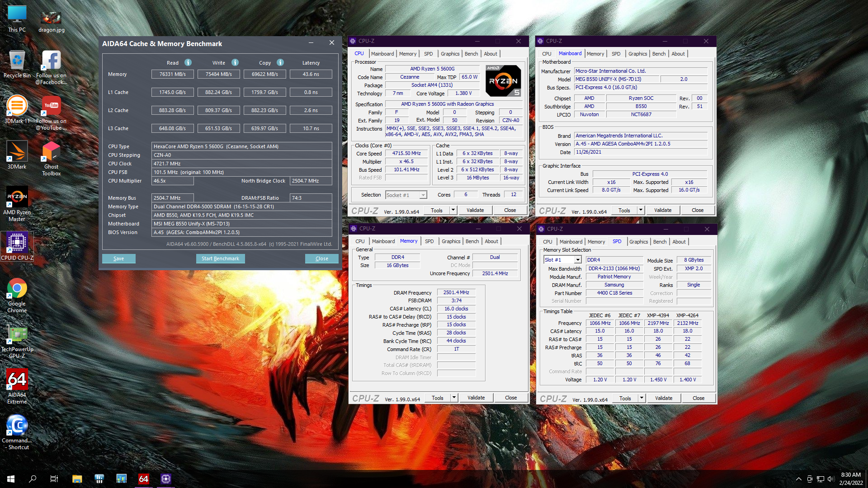This screenshot has height=488, width=868.
Task: Click DRAM Frequency 2501.4 MHz value
Action: click(456, 292)
